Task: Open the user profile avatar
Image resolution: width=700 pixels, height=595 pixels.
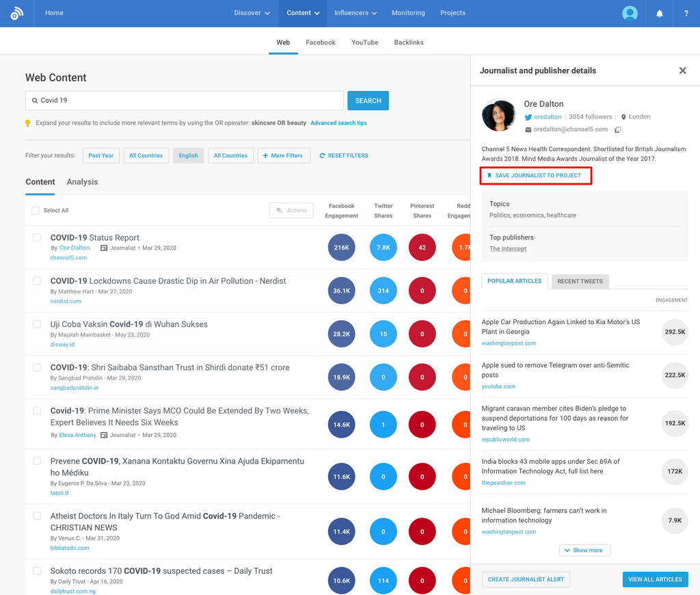Action: (x=630, y=13)
